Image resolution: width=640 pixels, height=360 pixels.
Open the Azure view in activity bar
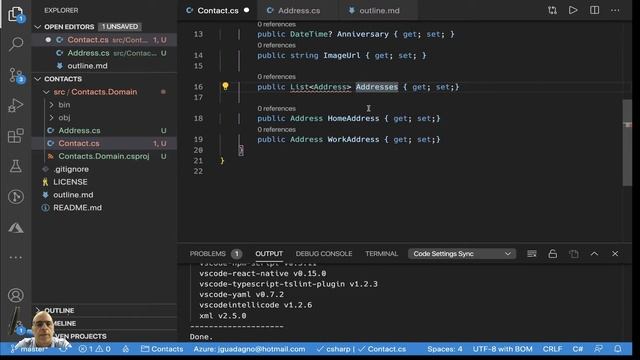pyautogui.click(x=16, y=227)
